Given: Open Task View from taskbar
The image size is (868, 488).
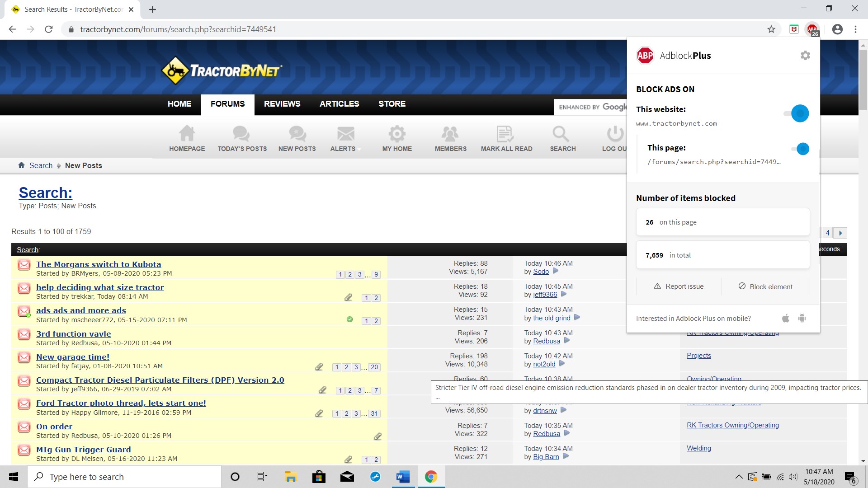Looking at the screenshot, I should [262, 477].
